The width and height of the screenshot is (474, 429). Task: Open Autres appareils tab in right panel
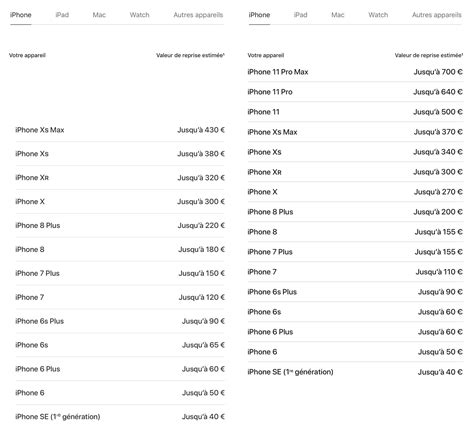[437, 15]
